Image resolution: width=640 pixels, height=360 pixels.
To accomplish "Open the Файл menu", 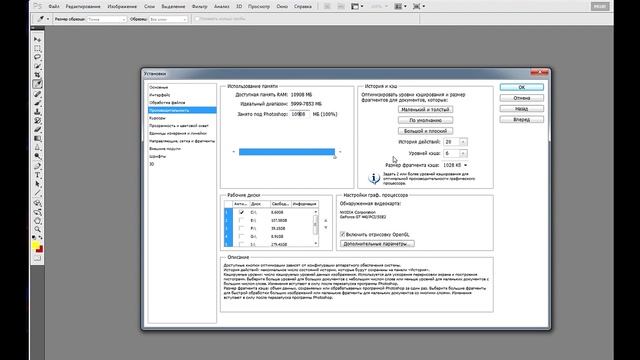I will pos(53,7).
